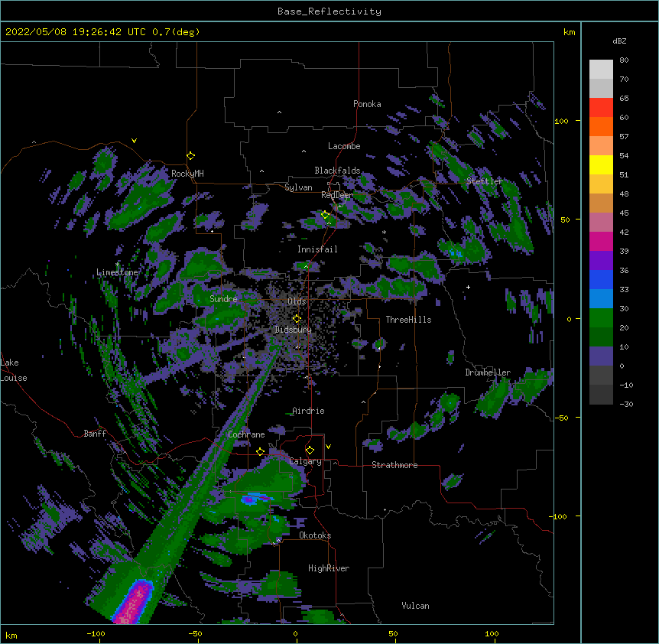Click the HighRiver town label
The image size is (659, 644).
(329, 568)
